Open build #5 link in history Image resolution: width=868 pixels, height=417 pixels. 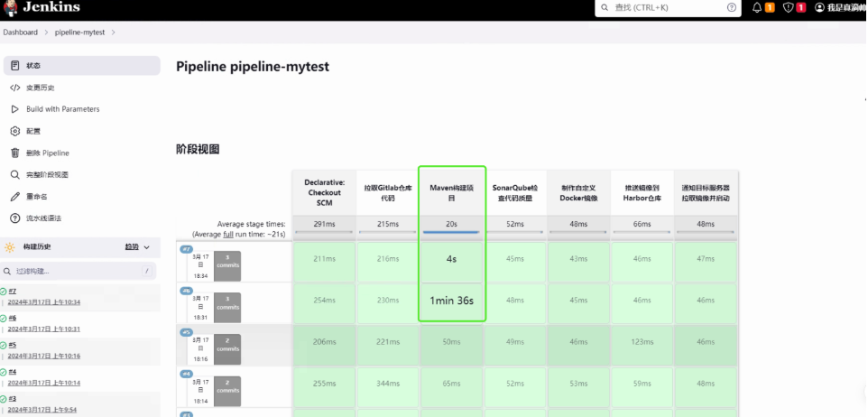pos(12,345)
